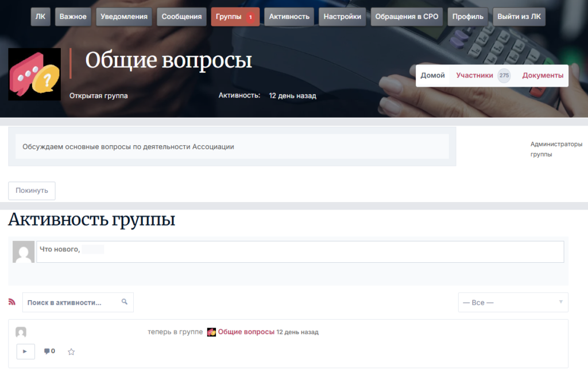Go to Профиль
This screenshot has height=373, width=588.
(468, 17)
